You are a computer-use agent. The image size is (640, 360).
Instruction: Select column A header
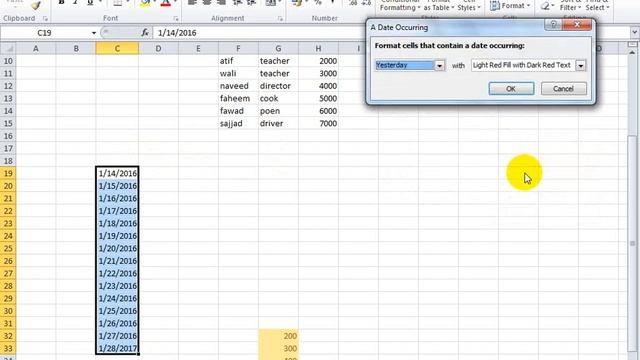36,49
